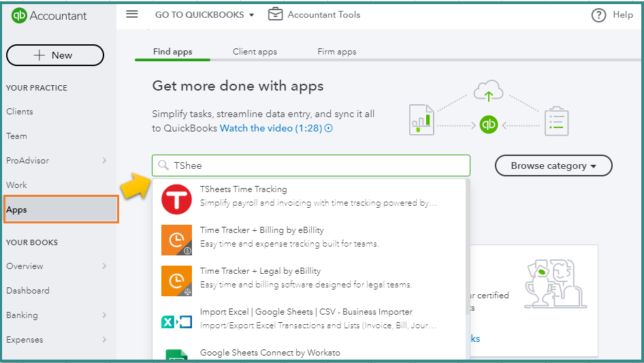The width and height of the screenshot is (644, 363).
Task: Open Overview in the sidebar
Action: coord(25,266)
